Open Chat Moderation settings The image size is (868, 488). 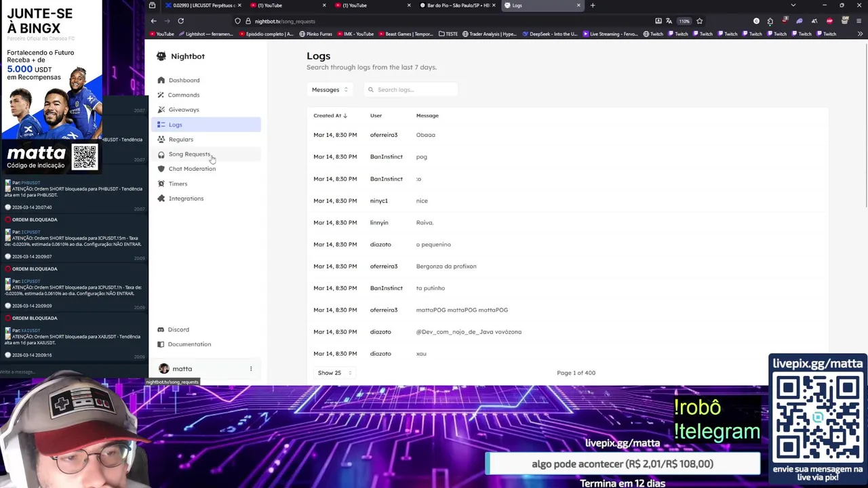click(207, 169)
